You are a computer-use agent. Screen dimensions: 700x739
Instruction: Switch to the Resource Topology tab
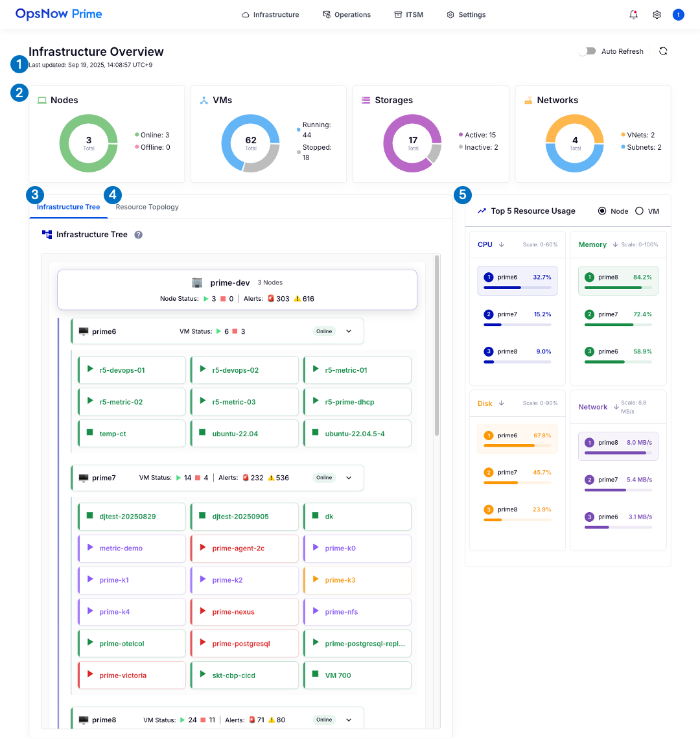point(147,207)
